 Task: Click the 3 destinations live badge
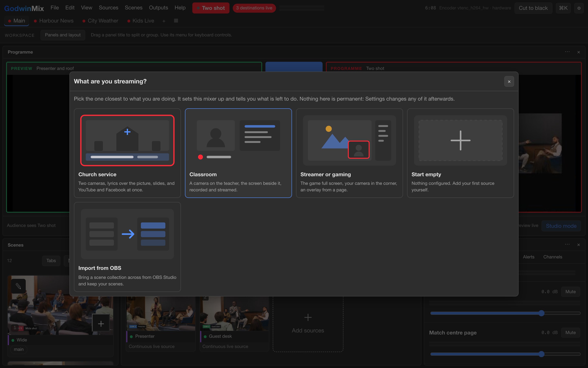coord(254,8)
